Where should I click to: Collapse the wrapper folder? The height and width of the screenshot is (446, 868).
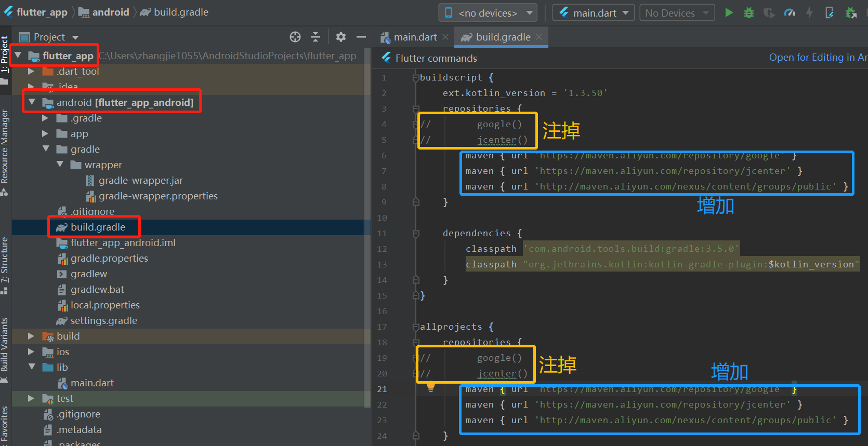[x=60, y=165]
